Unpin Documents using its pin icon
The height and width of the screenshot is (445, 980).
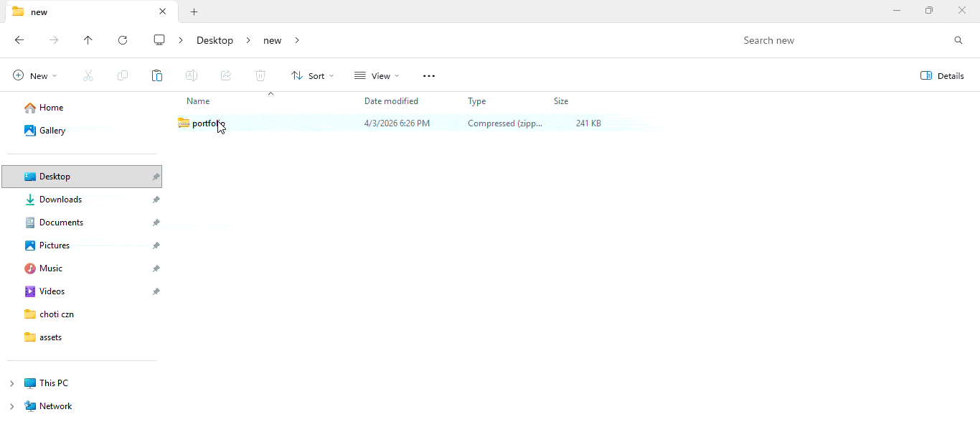tap(156, 222)
